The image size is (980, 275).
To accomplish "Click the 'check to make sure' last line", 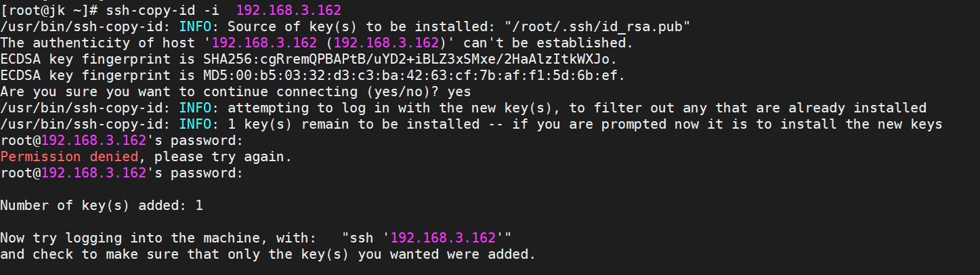I will (268, 254).
